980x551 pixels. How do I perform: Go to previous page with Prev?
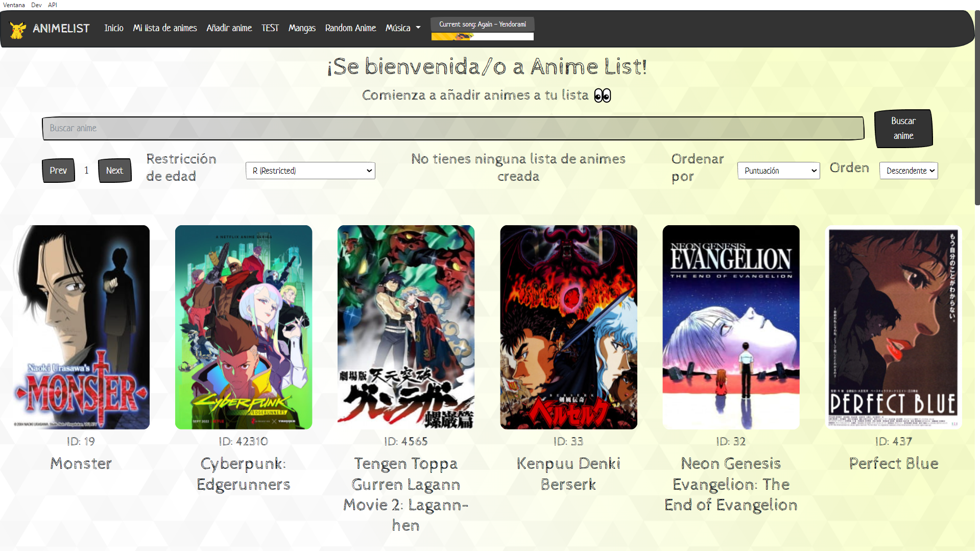click(58, 171)
